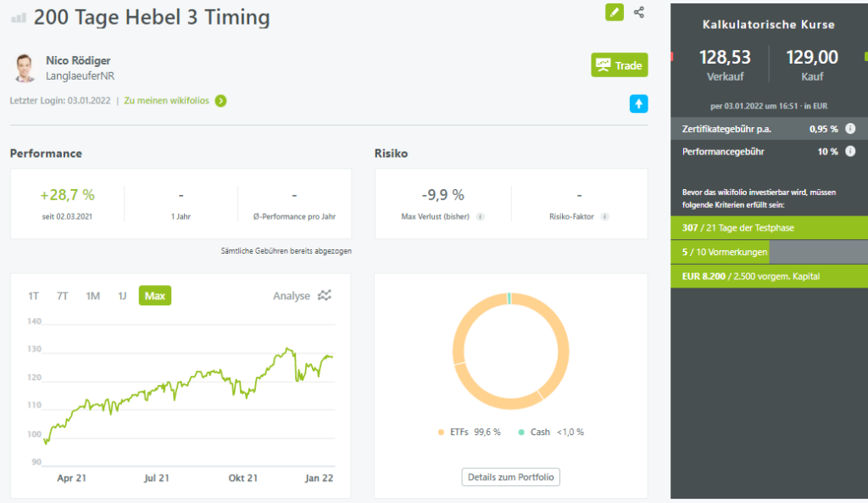Click the seit 02.03.2021 label
The height and width of the screenshot is (503, 868).
tap(67, 216)
